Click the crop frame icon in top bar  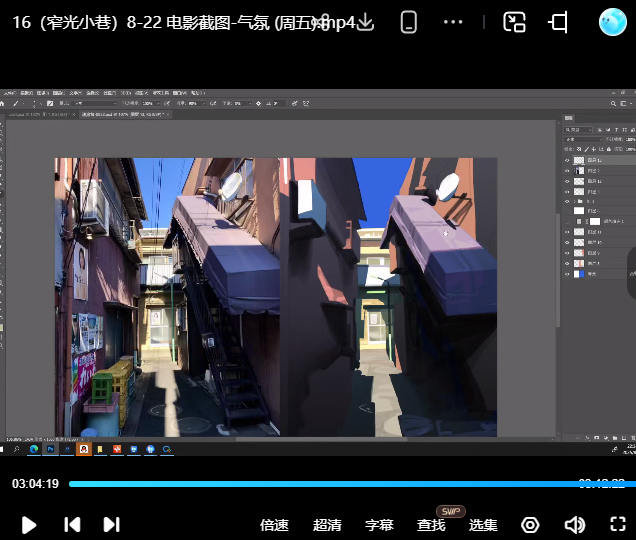(559, 22)
